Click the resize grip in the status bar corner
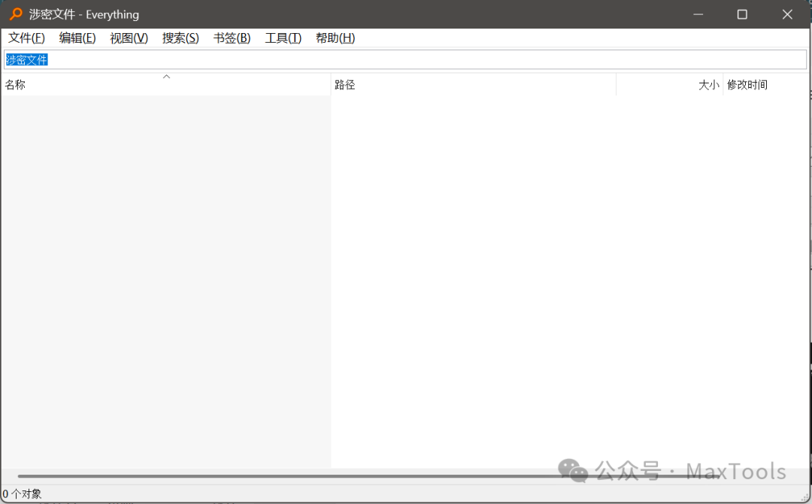Image resolution: width=812 pixels, height=504 pixels. click(x=804, y=496)
